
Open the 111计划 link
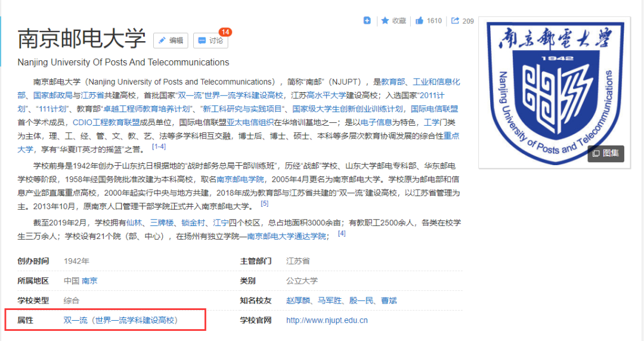coord(52,109)
